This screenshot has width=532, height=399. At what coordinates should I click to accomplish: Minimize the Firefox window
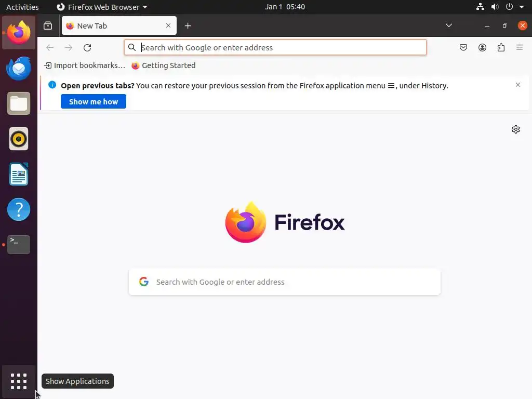(487, 26)
